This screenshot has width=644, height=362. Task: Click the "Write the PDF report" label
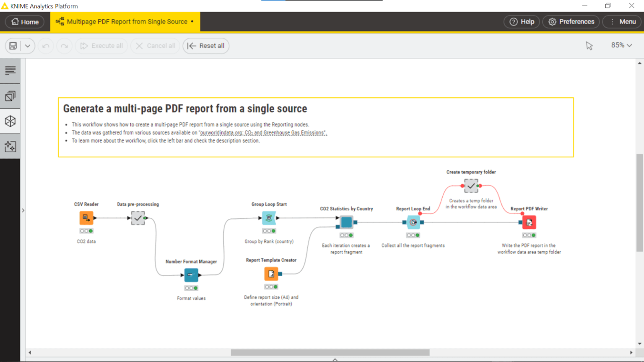pos(529,249)
